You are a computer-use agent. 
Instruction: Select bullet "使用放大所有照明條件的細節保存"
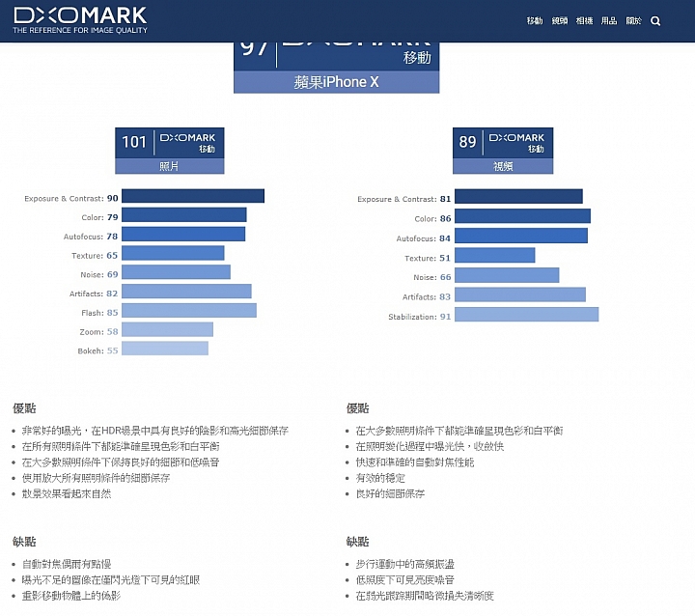pyautogui.click(x=97, y=478)
